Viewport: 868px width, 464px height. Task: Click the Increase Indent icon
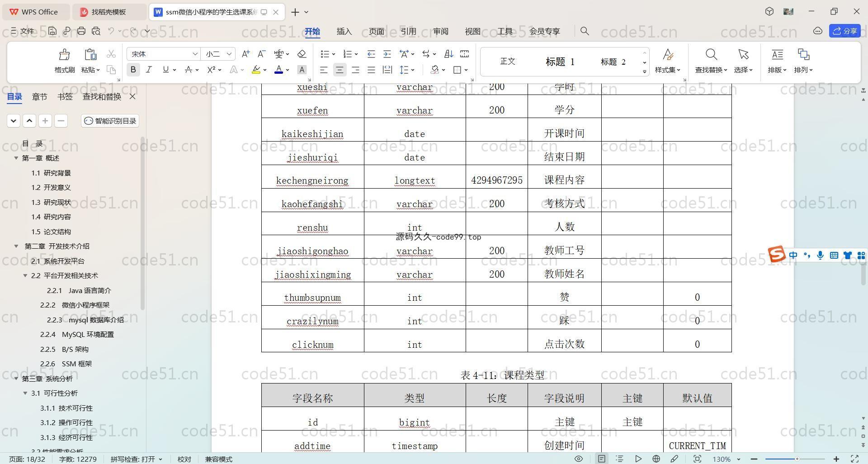[387, 54]
